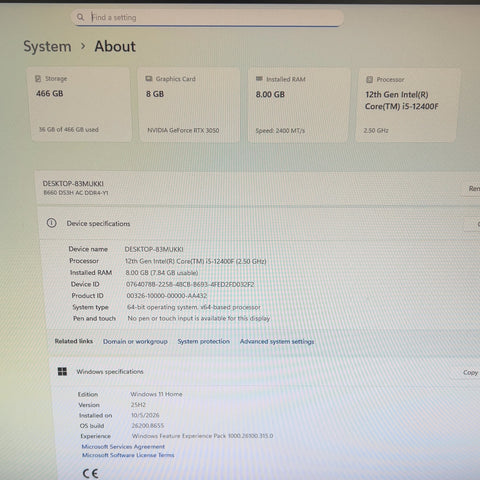
Task: Open the Graphics Card 8 GB card
Action: pyautogui.click(x=189, y=105)
